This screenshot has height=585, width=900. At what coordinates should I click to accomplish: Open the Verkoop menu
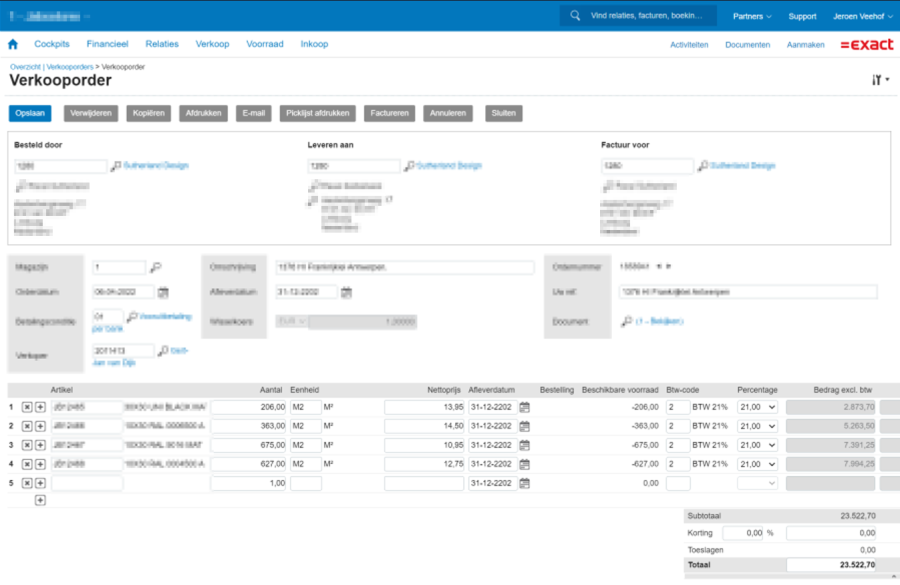tap(212, 44)
